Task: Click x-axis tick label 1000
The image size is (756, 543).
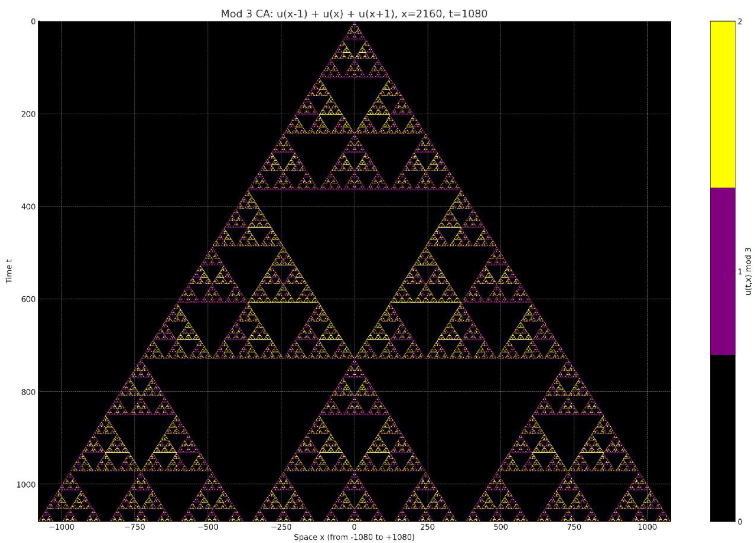Action: click(x=647, y=527)
